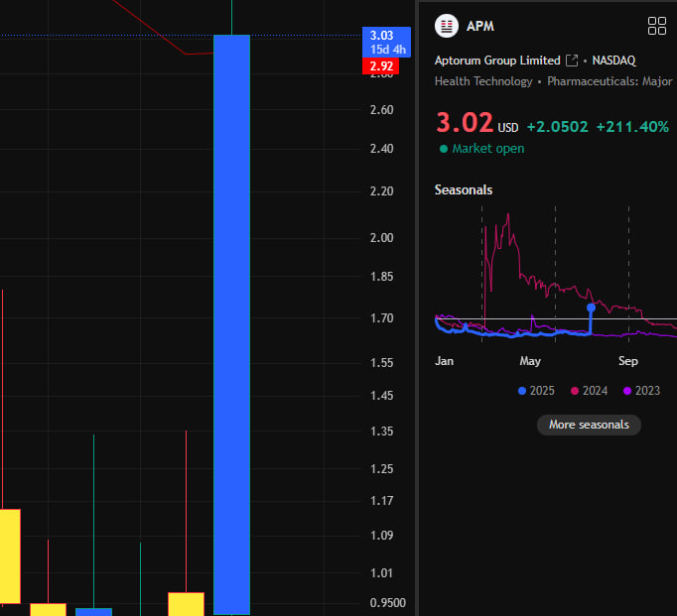The image size is (677, 616).
Task: Toggle the 2024 seasonal legend
Action: (589, 391)
